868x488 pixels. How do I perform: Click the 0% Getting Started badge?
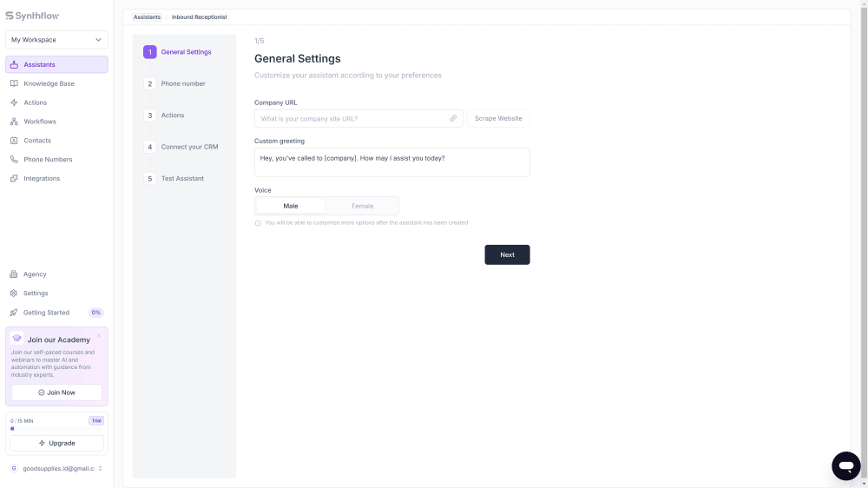coord(95,313)
